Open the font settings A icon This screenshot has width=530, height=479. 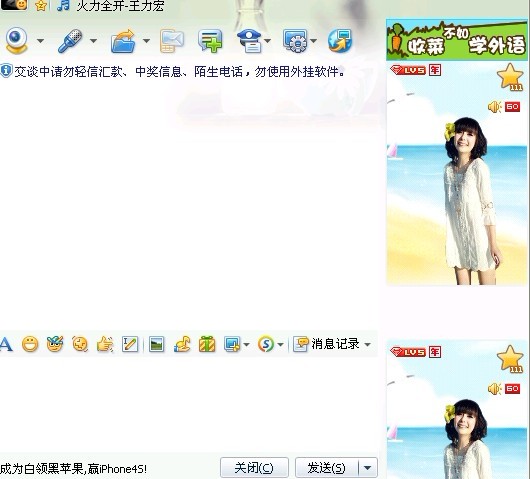click(6, 344)
